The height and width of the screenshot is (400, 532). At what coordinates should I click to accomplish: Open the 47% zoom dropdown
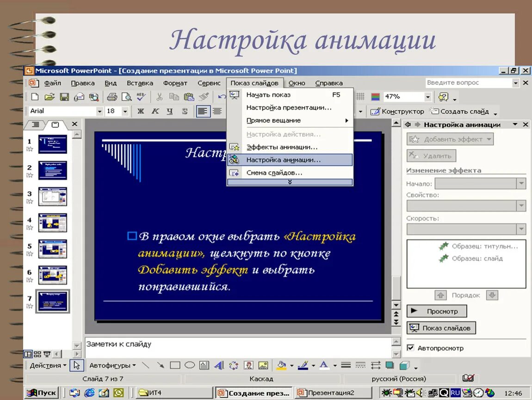(428, 97)
